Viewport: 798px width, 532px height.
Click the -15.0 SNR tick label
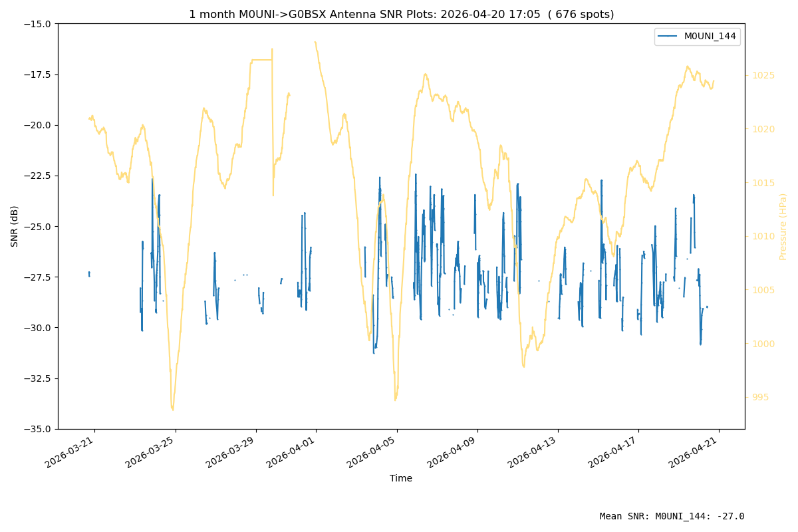coord(39,24)
